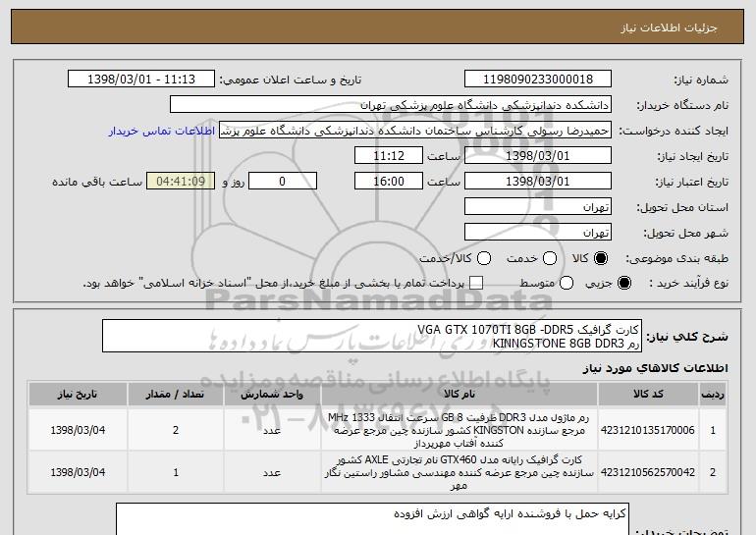Click the request creator name field
This screenshot has height=535, width=756.
click(x=415, y=131)
